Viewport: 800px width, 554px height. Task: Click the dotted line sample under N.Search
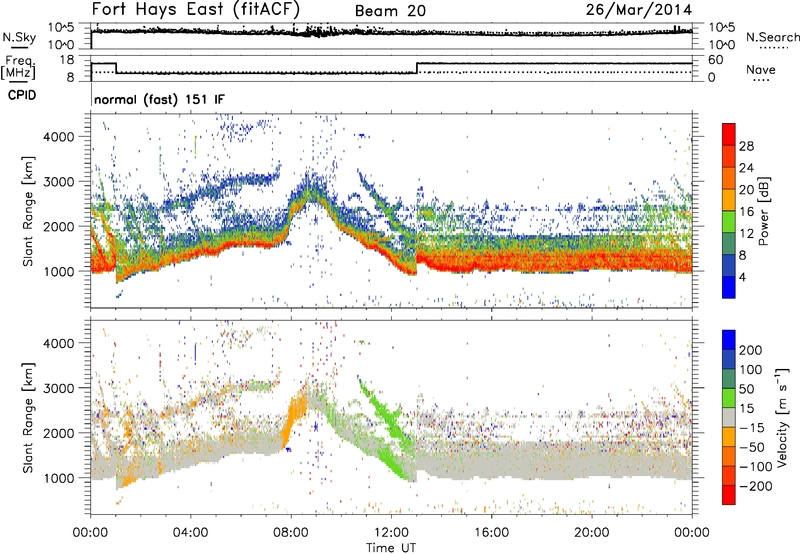[773, 48]
